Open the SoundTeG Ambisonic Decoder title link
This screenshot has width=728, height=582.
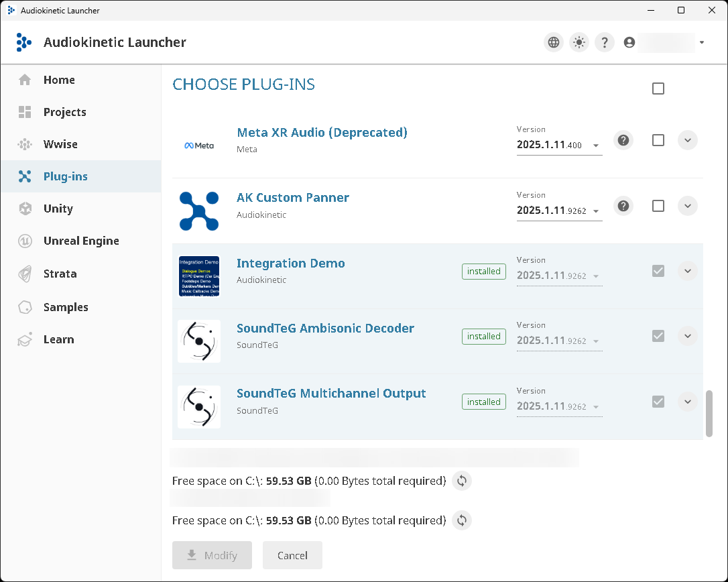click(326, 329)
